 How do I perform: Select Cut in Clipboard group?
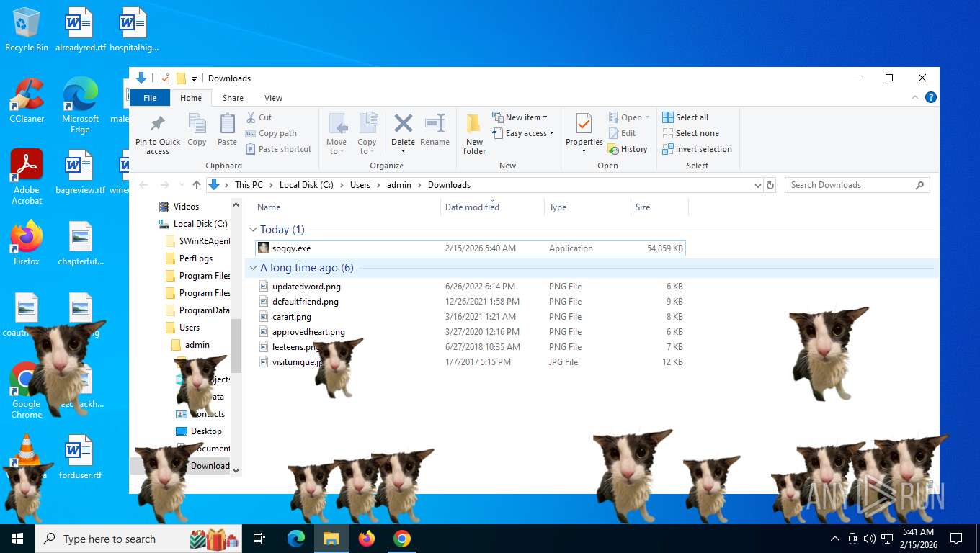[x=259, y=117]
